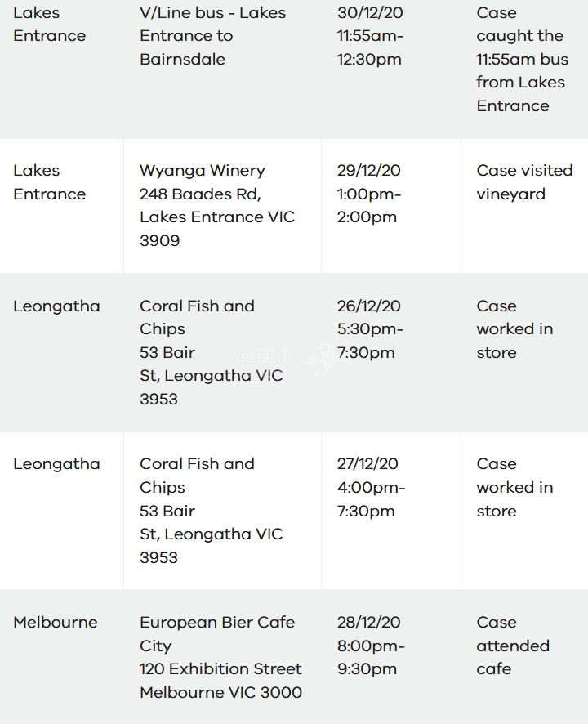Select the second Coral Fish and Chips entry
588x724 pixels.
click(x=211, y=511)
